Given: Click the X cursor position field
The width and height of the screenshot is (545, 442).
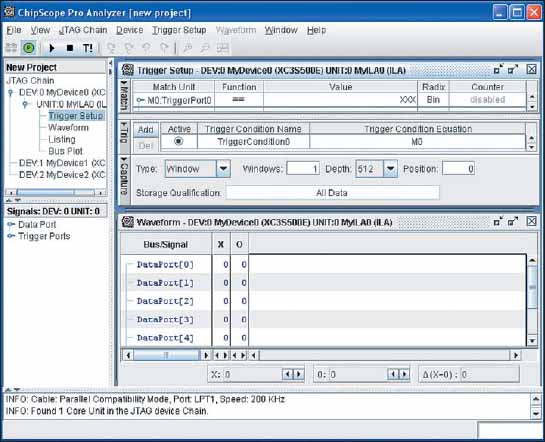Looking at the screenshot, I should coord(253,375).
